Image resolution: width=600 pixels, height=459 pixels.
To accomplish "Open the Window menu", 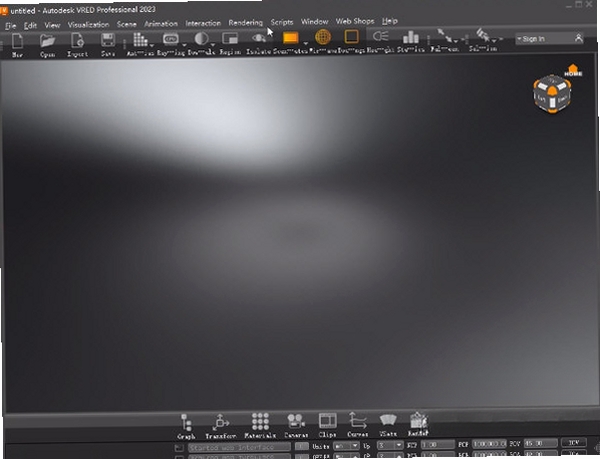I will click(x=315, y=21).
